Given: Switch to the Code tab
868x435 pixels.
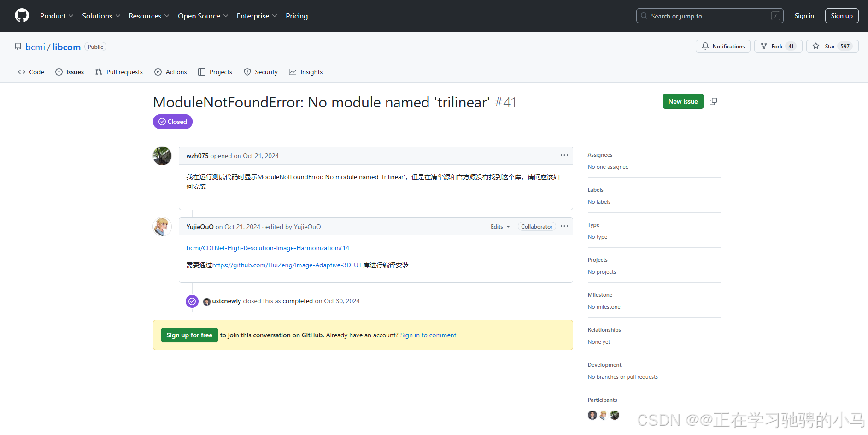Looking at the screenshot, I should pyautogui.click(x=31, y=72).
